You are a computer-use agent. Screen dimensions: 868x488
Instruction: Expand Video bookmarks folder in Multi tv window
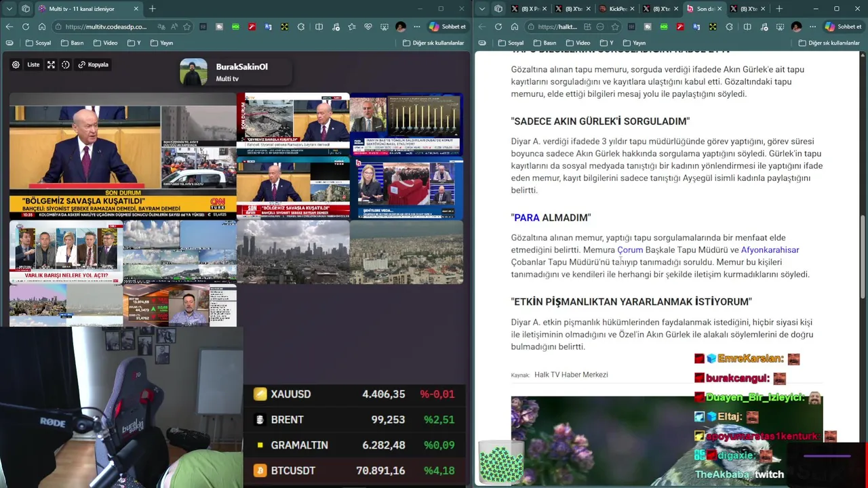[106, 43]
